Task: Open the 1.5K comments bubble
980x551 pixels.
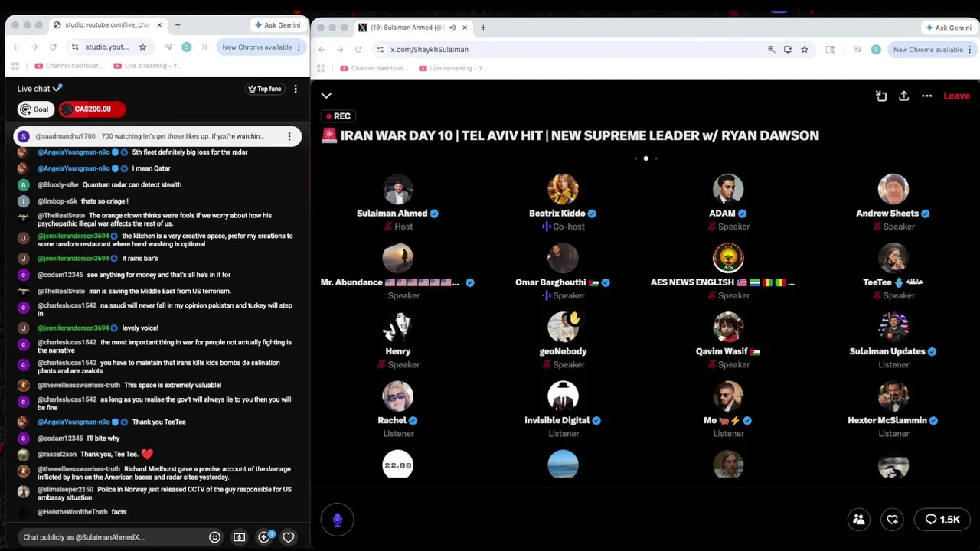Action: pos(942,520)
